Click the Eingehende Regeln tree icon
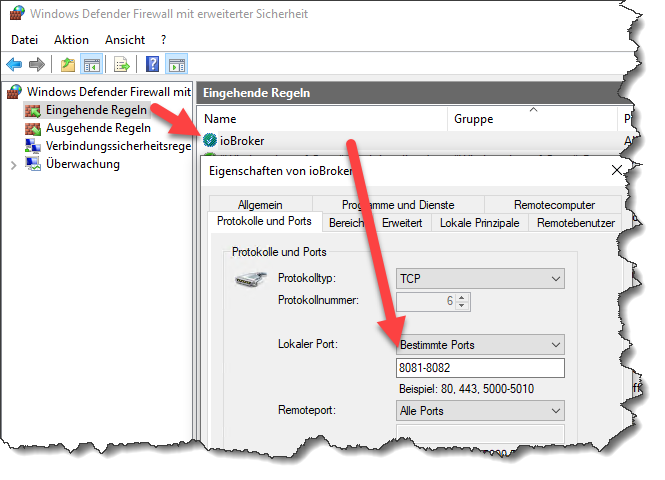This screenshot has width=665, height=480. coord(33,110)
